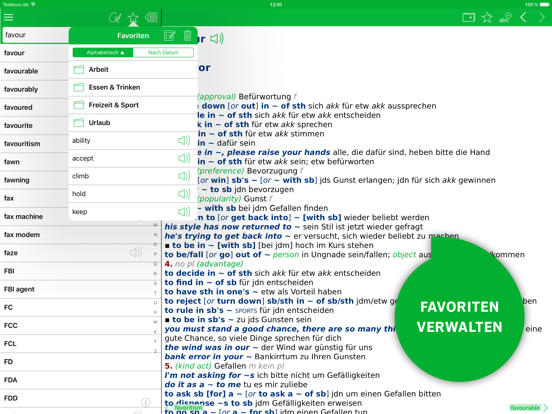Play audio for climb
The width and height of the screenshot is (552, 414).
pyautogui.click(x=184, y=176)
